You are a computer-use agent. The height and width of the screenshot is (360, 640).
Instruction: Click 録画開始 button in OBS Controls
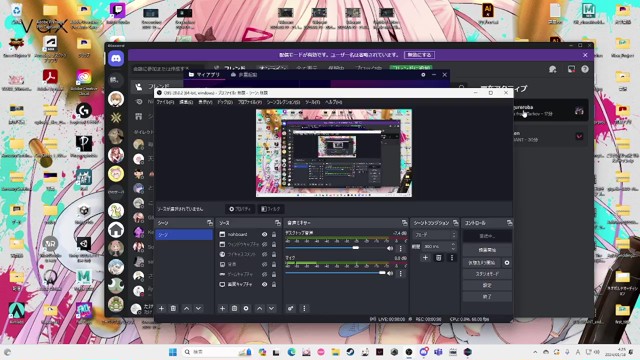click(x=487, y=250)
